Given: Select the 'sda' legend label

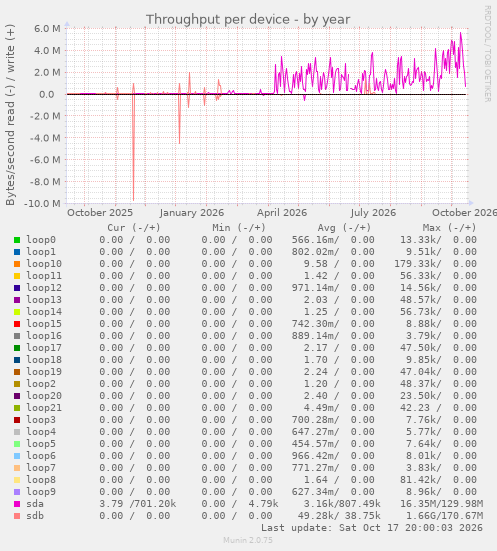Looking at the screenshot, I should 35,504.
